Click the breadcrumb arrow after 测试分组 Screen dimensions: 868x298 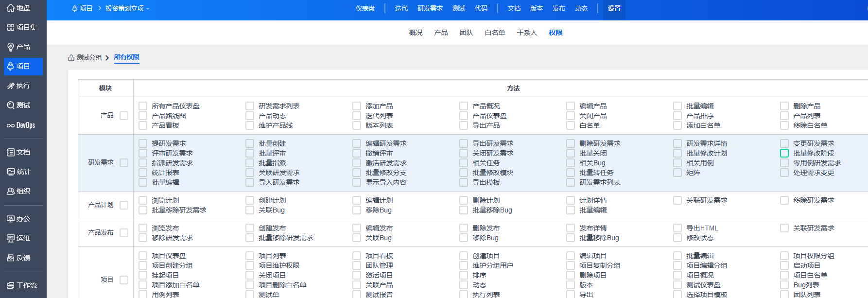point(107,58)
